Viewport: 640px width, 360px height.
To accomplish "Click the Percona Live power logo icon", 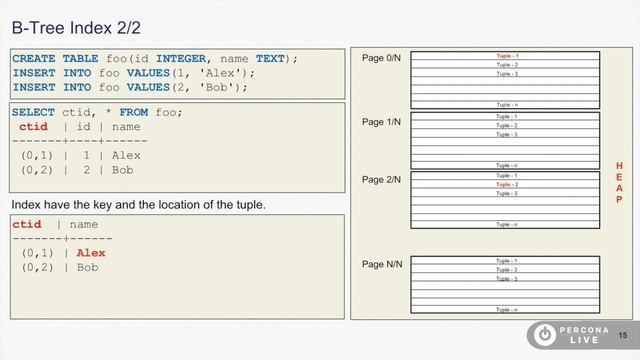I will pyautogui.click(x=545, y=335).
